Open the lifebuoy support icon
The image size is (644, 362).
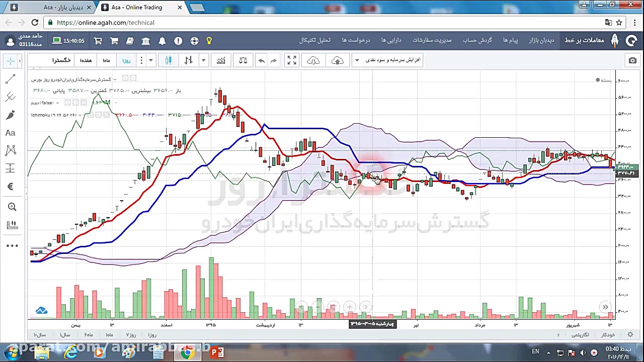[x=194, y=41]
